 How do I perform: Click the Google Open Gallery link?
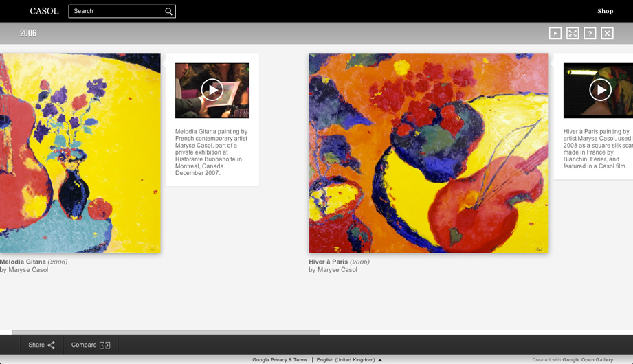[588, 360]
